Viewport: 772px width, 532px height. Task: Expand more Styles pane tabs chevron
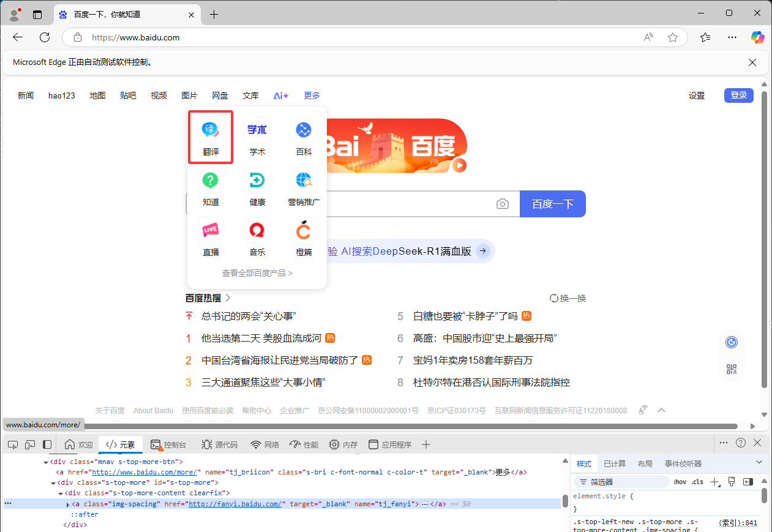759,462
